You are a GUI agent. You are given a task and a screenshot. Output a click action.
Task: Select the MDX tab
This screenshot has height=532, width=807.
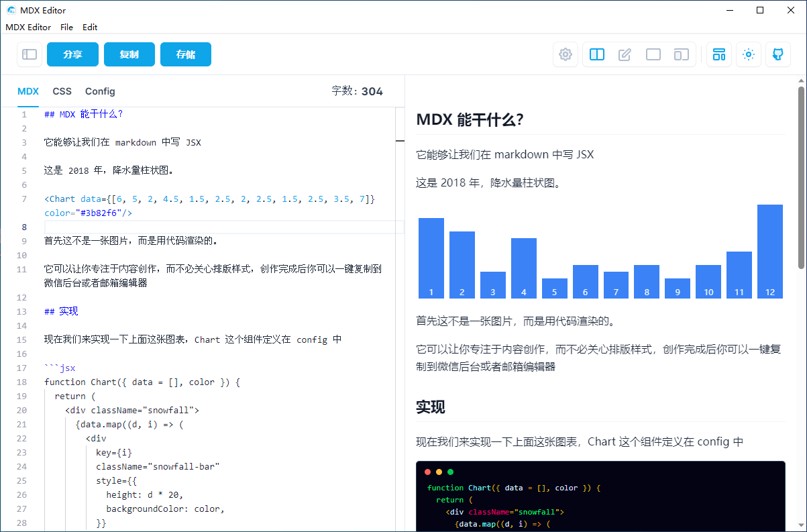pos(28,91)
